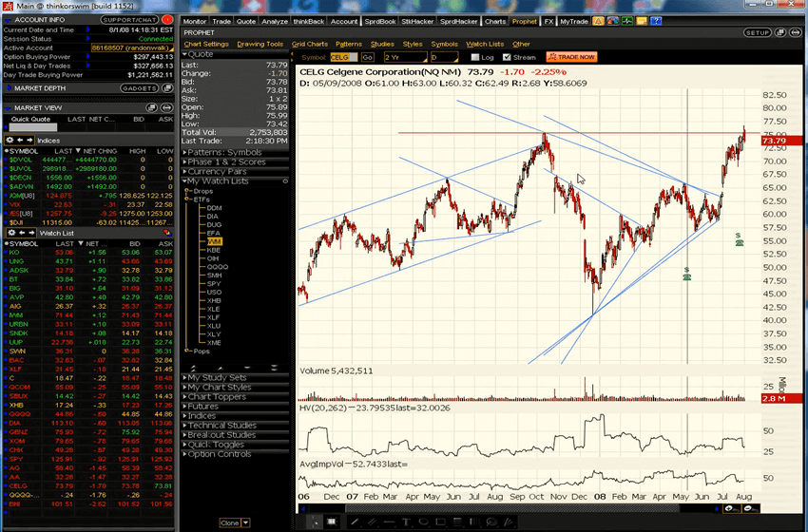Select the pointer cursor tool
The width and height of the screenshot is (808, 532).
tap(315, 522)
